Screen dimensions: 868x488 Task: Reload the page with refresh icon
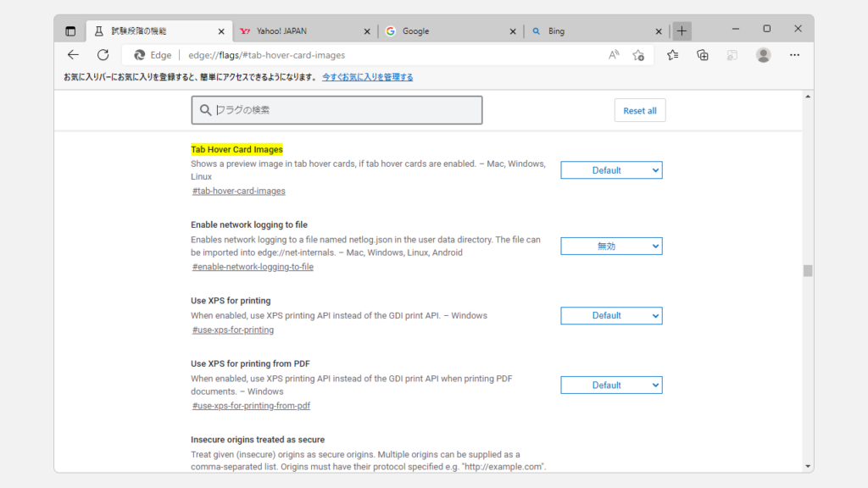(103, 55)
